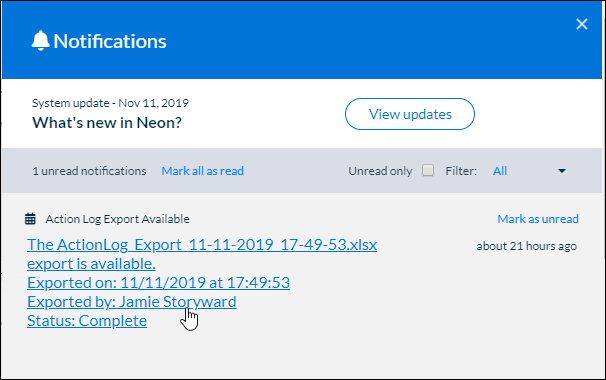
Task: Select Mark all as read
Action: tap(203, 171)
